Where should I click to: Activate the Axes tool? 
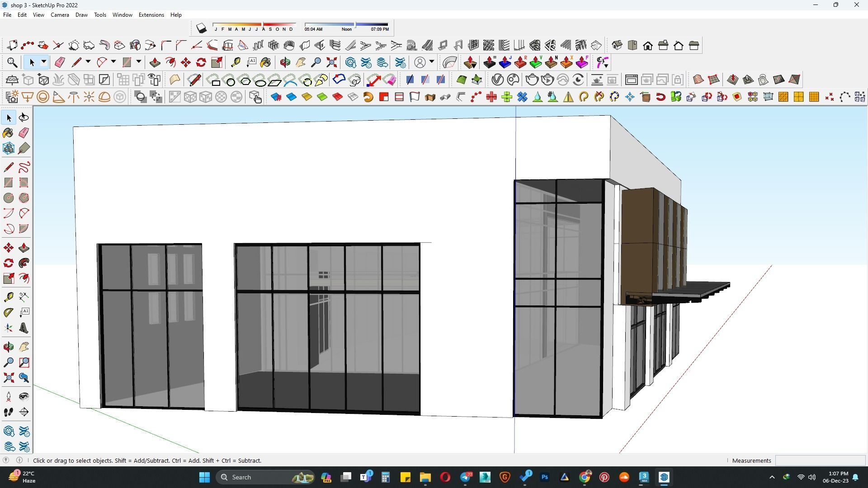point(9,328)
